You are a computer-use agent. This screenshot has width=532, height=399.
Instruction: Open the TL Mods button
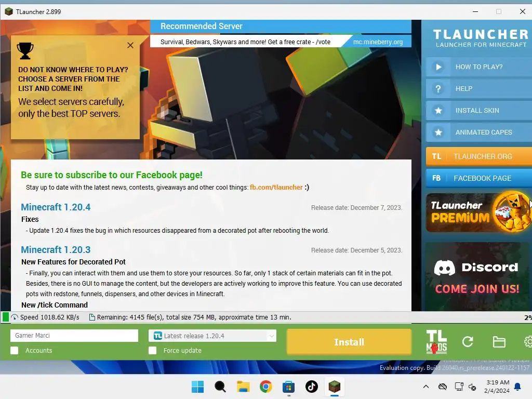pos(436,342)
